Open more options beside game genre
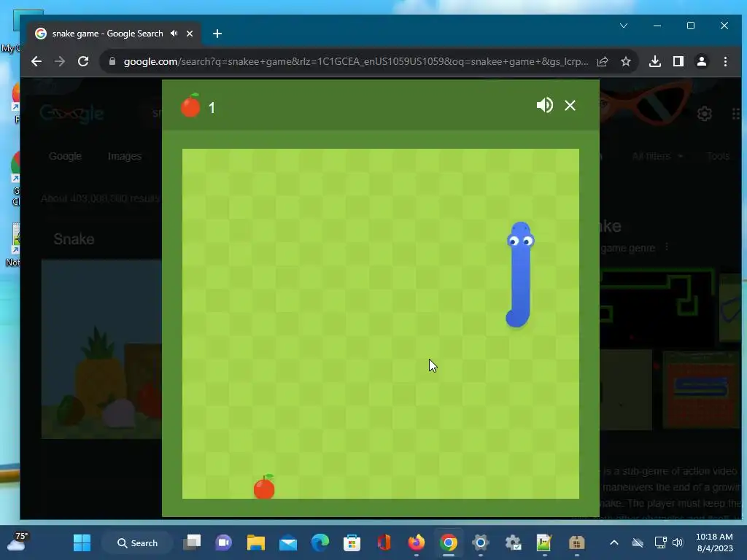Screen dimensions: 747x560 667,247
